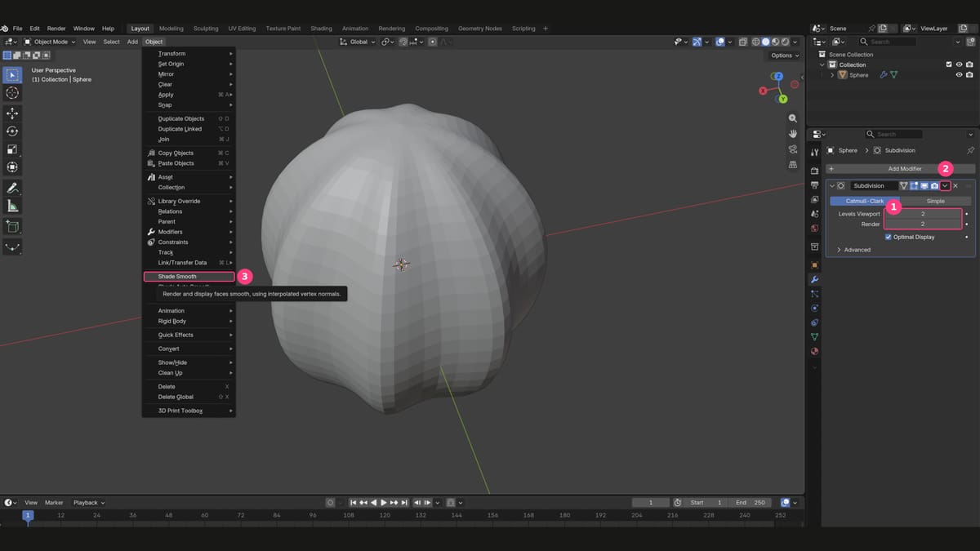Click the Add Modifier button
Viewport: 980px width, 551px height.
(901, 168)
